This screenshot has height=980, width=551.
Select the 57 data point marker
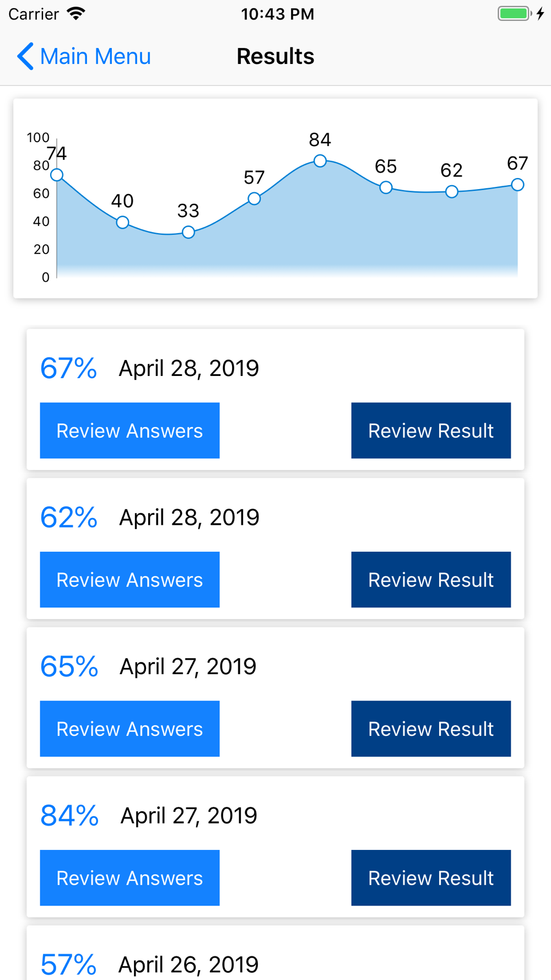(x=254, y=198)
